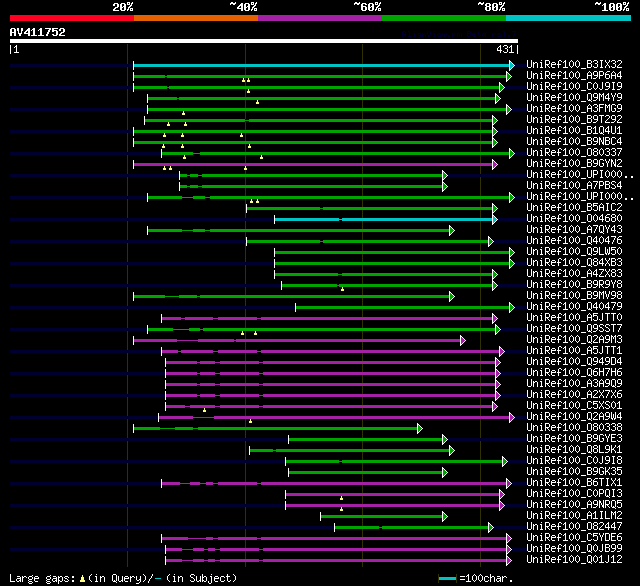Click the UniRef100_A5JTT1 label
This screenshot has height=586, width=640.
(x=574, y=351)
